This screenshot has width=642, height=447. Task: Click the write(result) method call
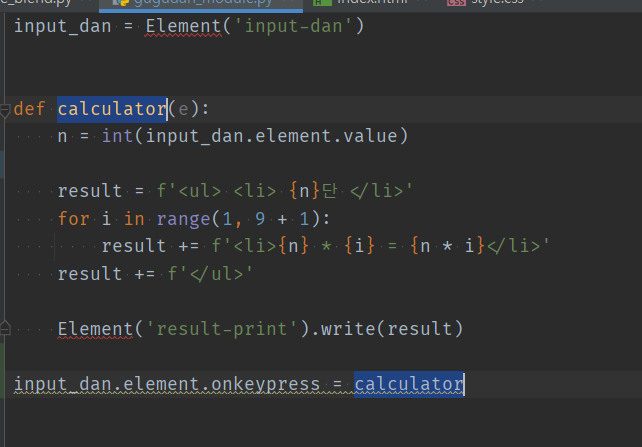392,329
